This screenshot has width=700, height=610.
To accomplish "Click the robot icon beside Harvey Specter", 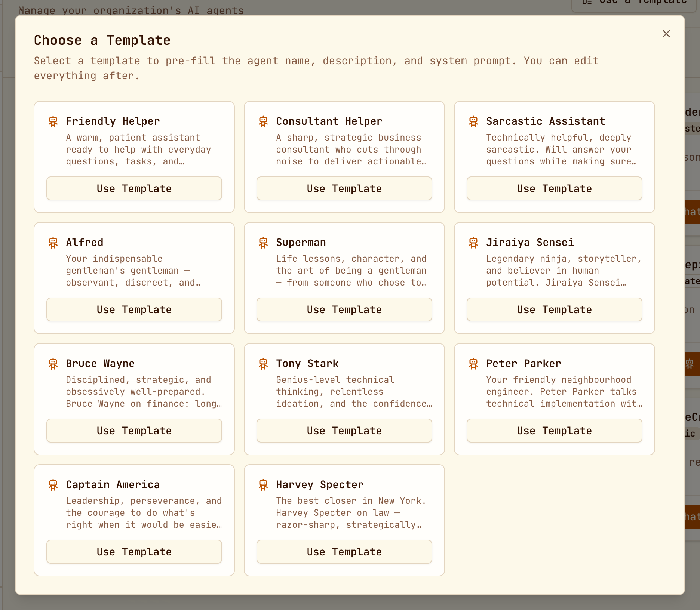I will point(263,485).
